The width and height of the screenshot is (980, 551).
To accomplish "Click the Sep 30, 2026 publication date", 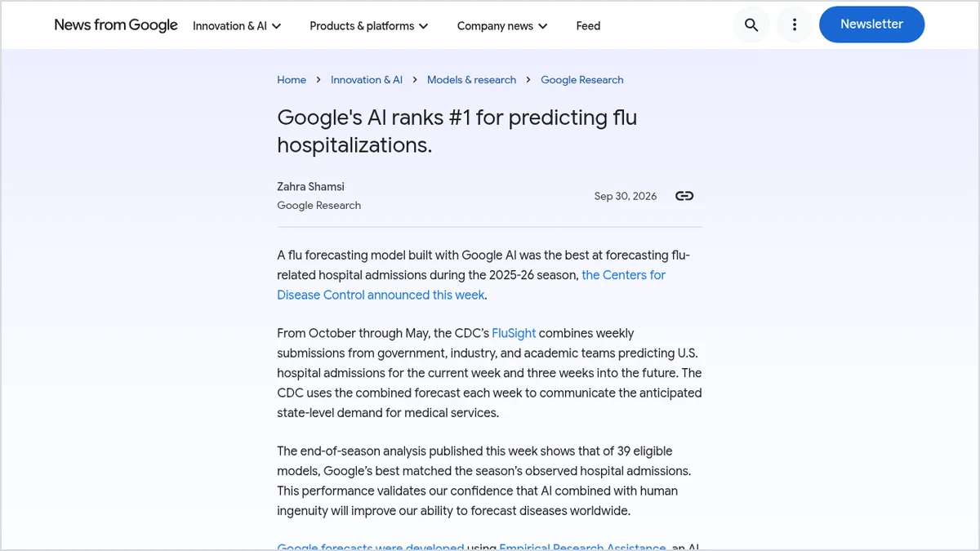I will [x=626, y=196].
